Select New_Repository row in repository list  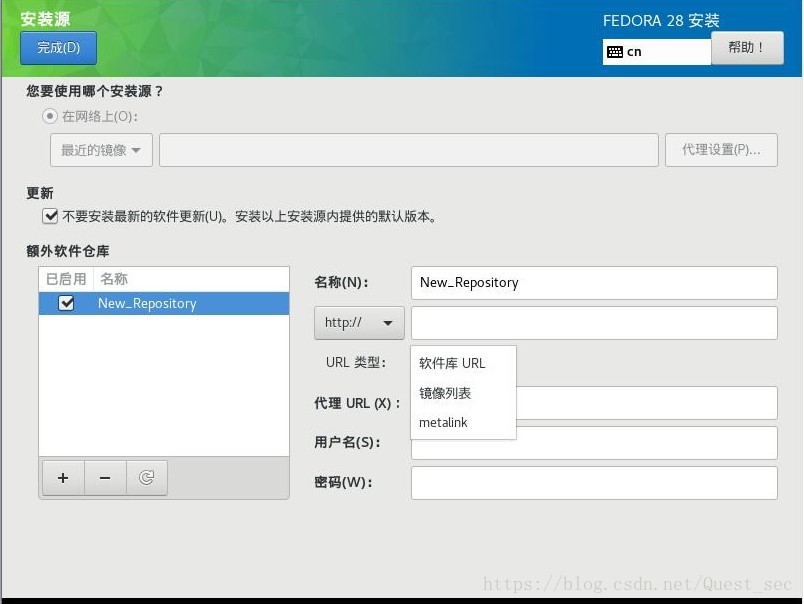[x=164, y=303]
